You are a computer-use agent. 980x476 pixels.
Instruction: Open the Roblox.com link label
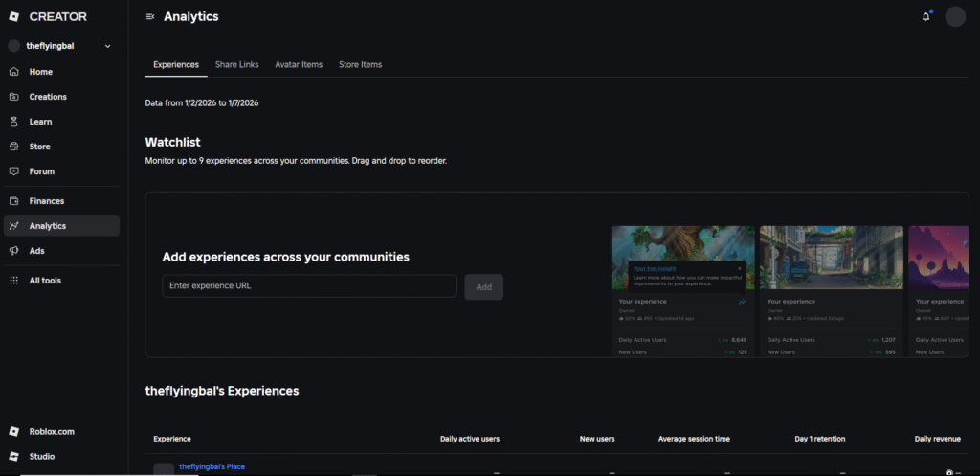pyautogui.click(x=52, y=432)
